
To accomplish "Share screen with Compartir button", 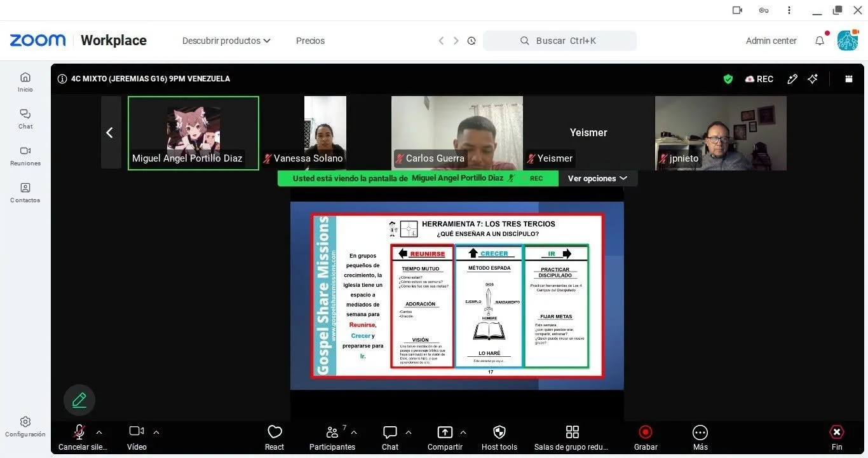I will coord(445,438).
